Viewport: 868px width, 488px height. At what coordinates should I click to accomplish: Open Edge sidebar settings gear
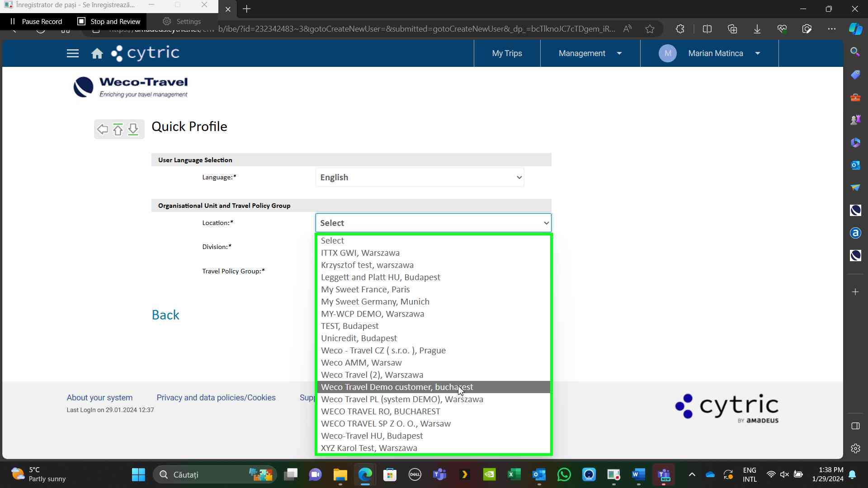pyautogui.click(x=855, y=449)
